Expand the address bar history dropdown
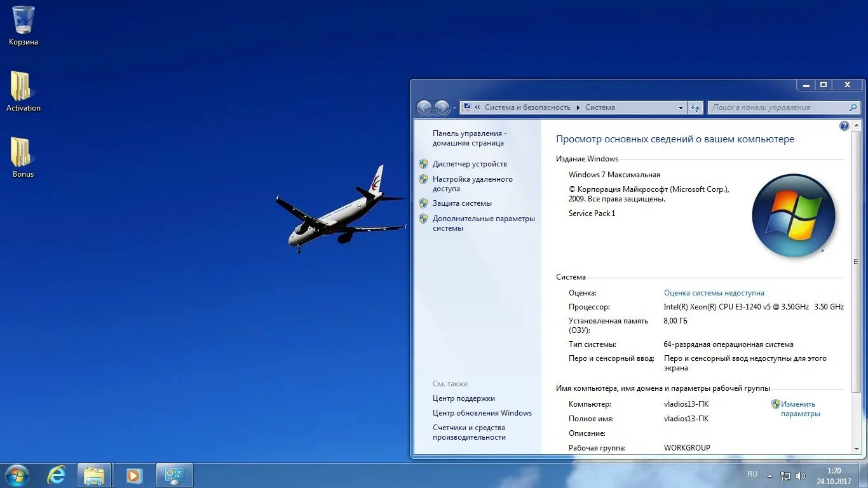Viewport: 868px width, 488px height. pyautogui.click(x=681, y=107)
